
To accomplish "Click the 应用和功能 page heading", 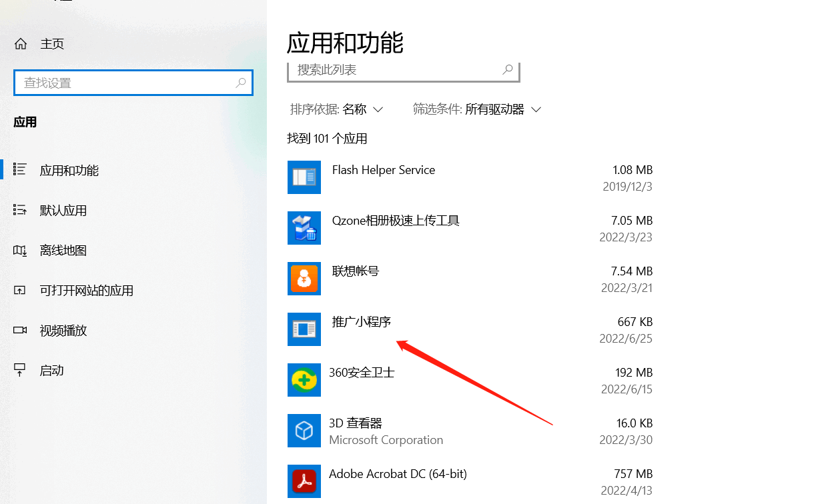I will click(345, 43).
